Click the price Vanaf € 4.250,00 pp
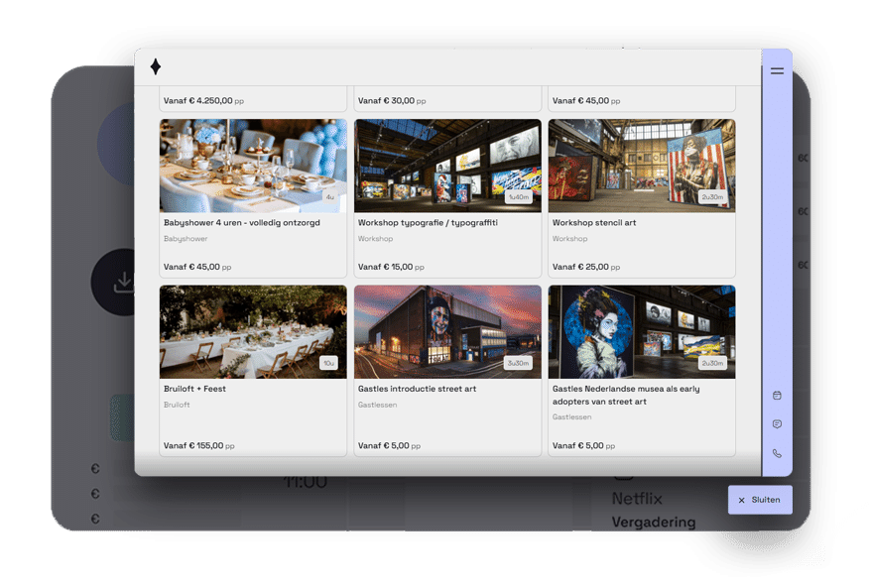 [203, 101]
